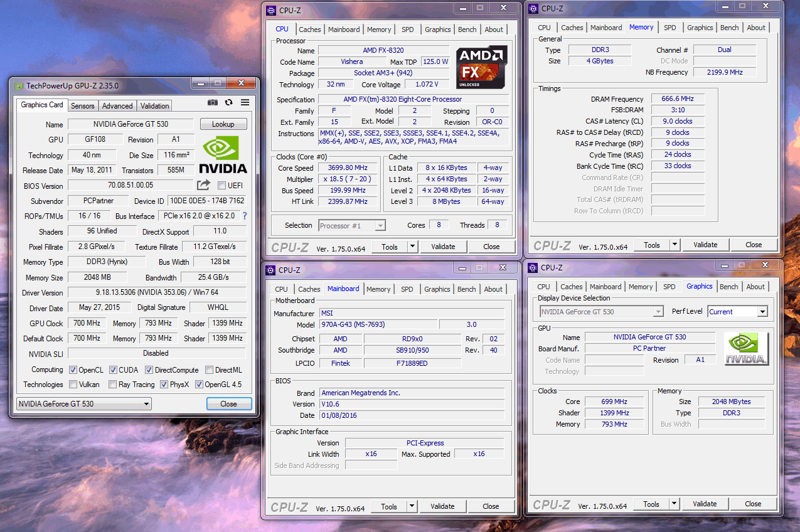Click CPU-Z icon in CPU window title
800x532 pixels.
click(x=270, y=10)
